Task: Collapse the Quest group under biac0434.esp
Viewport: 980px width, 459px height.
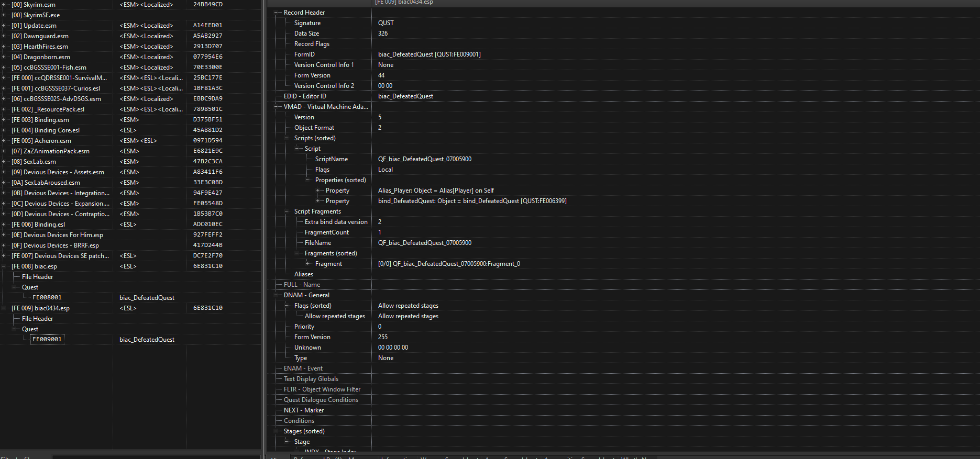Action: 15,329
